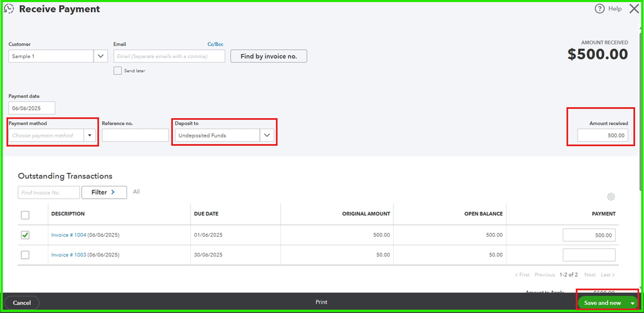Tick the select-all transactions header checkbox
The height and width of the screenshot is (313, 644).
coord(25,215)
